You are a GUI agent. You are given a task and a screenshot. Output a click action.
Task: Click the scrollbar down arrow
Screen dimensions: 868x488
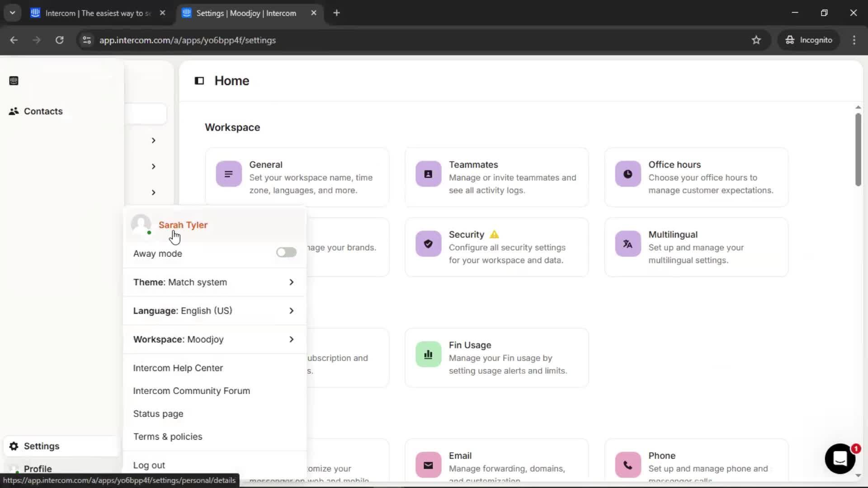pyautogui.click(x=858, y=476)
